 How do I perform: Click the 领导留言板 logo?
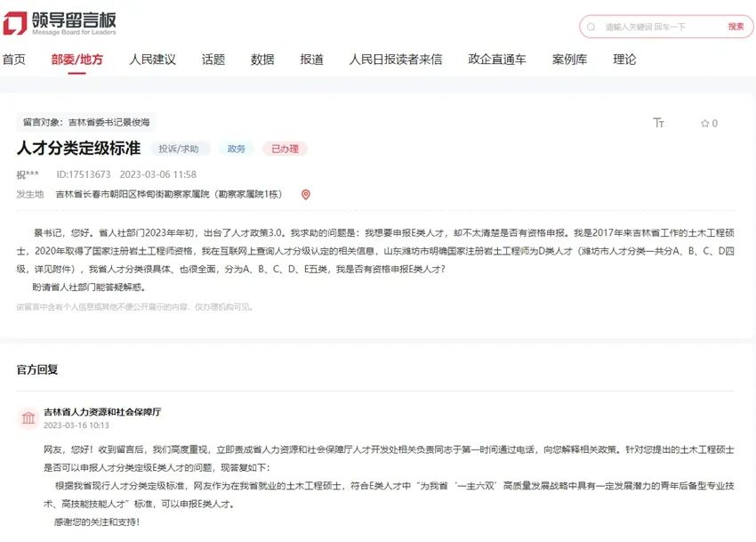[x=60, y=23]
